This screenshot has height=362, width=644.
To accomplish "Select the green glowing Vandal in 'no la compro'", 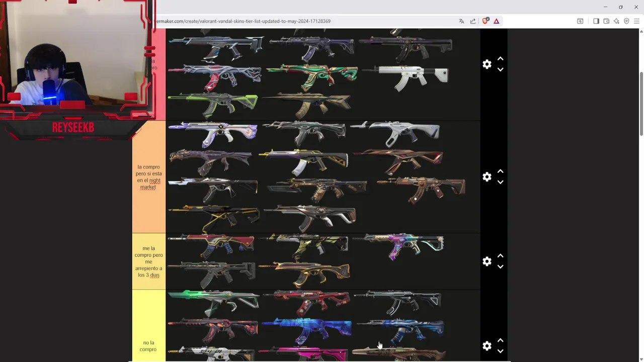I will (213, 303).
